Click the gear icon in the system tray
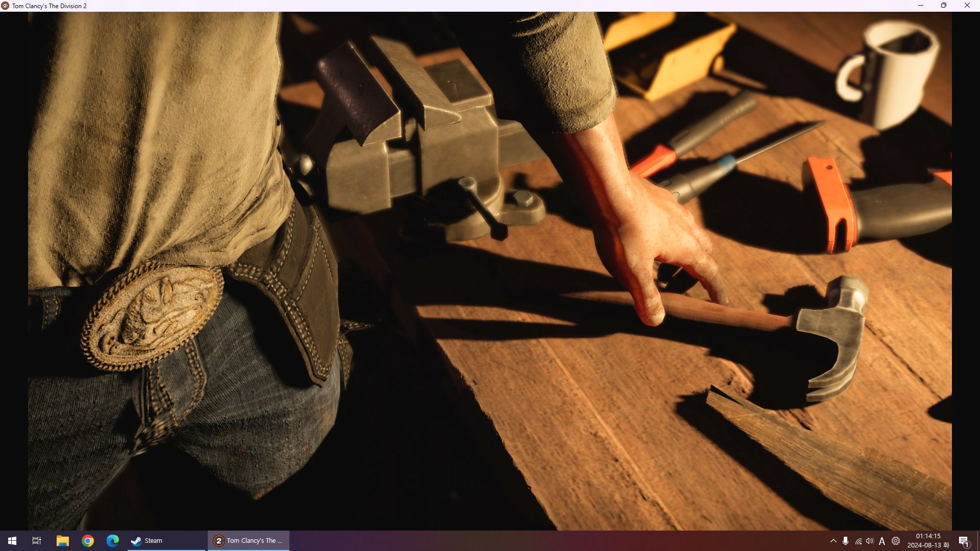The height and width of the screenshot is (551, 980). point(896,541)
